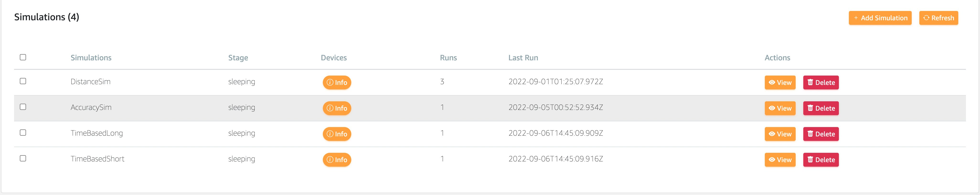
Task: Toggle the select-all checkbox in header
Action: pos(23,57)
